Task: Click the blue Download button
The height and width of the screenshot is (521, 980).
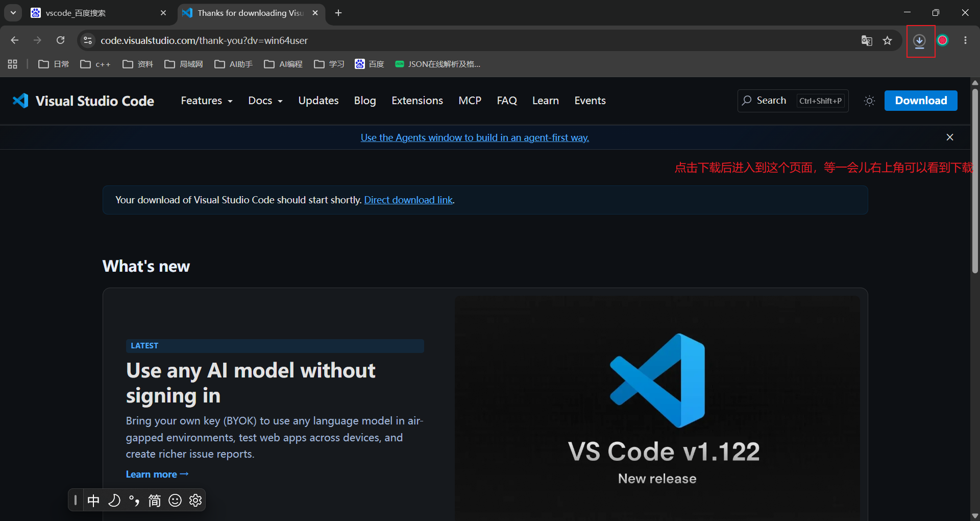Action: click(x=921, y=101)
